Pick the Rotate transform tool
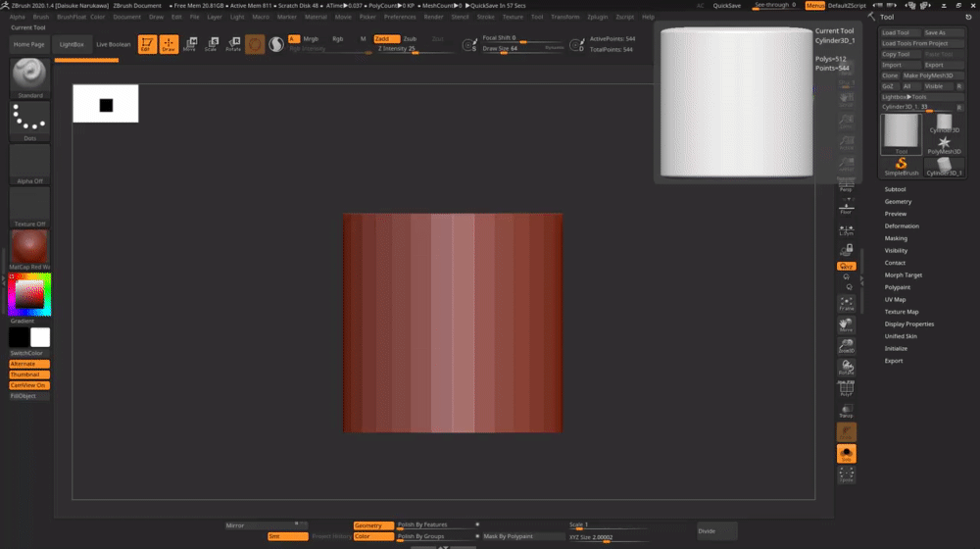980x549 pixels. (233, 44)
